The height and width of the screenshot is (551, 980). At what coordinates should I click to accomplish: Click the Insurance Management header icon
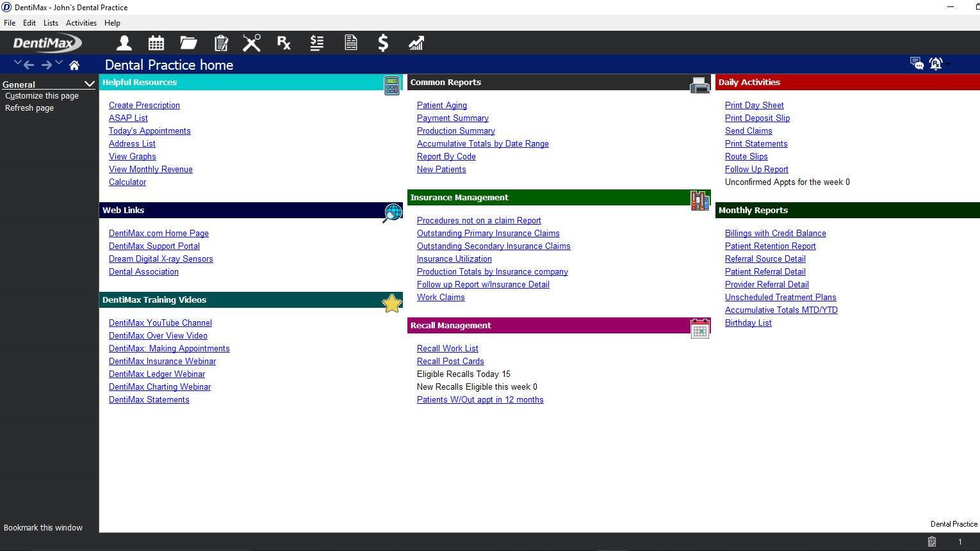[700, 200]
